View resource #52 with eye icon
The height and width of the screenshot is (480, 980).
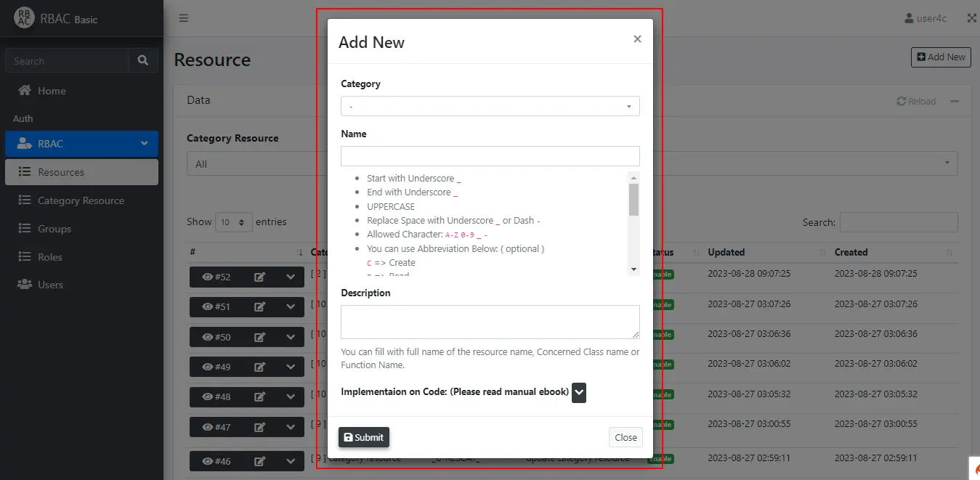pyautogui.click(x=216, y=277)
